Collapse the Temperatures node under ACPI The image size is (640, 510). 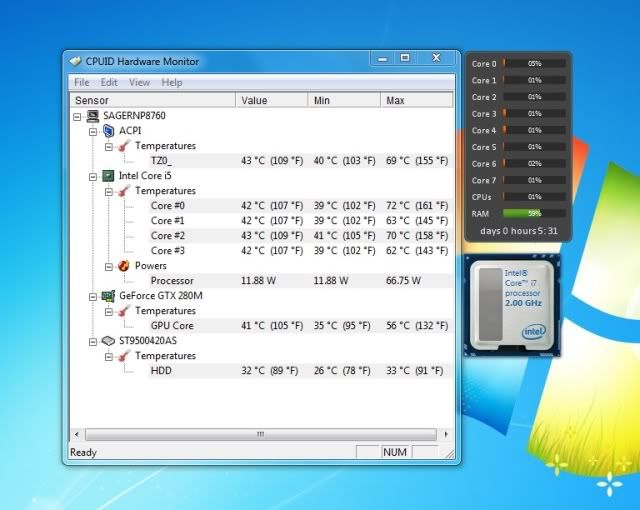[x=109, y=147]
